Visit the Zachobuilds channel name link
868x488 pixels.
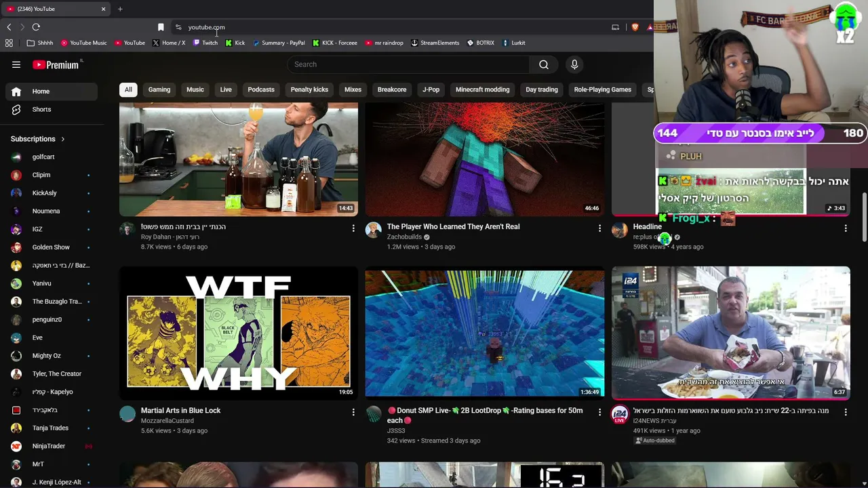point(404,237)
